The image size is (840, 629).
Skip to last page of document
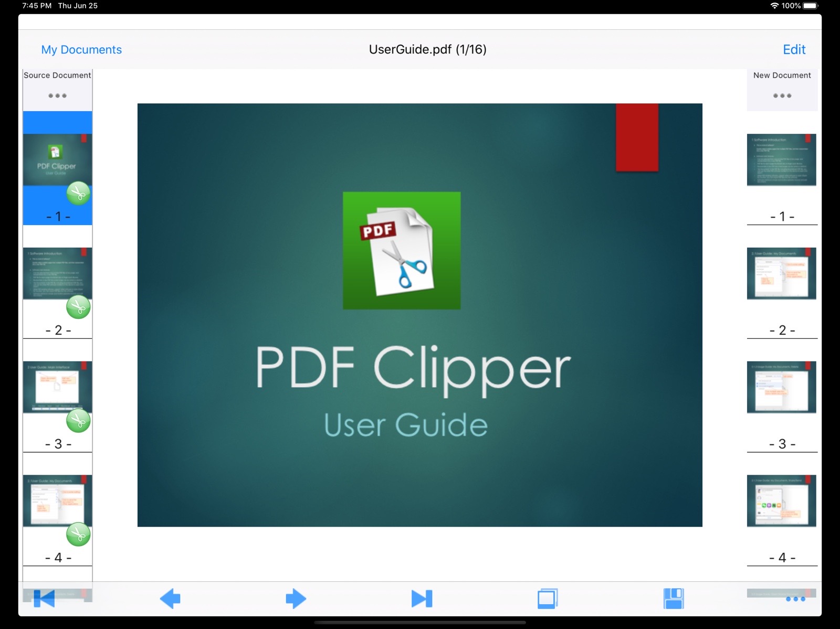(x=422, y=599)
